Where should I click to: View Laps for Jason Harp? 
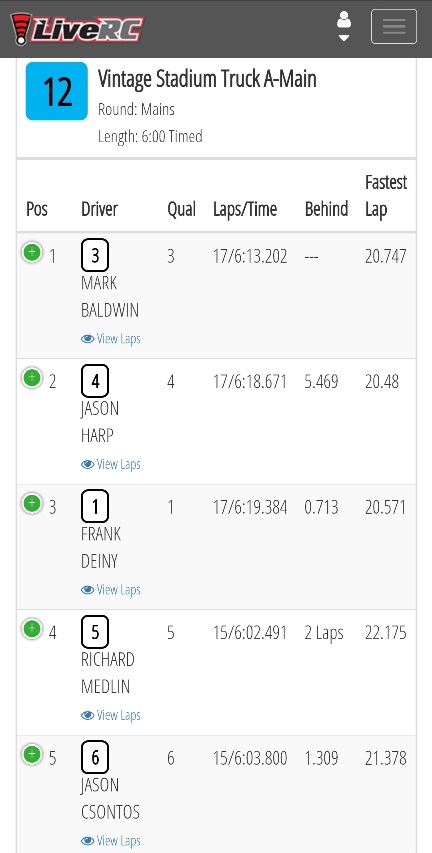(111, 464)
